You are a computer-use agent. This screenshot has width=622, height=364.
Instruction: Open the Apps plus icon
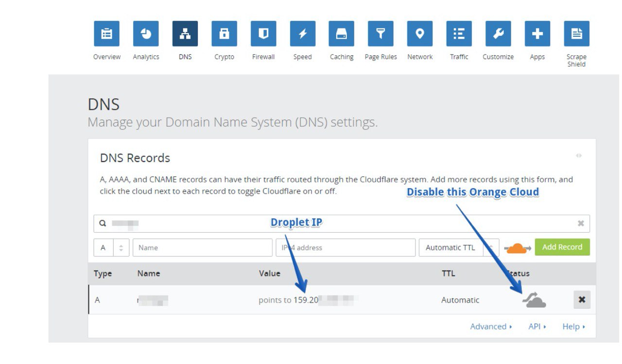[x=537, y=34]
